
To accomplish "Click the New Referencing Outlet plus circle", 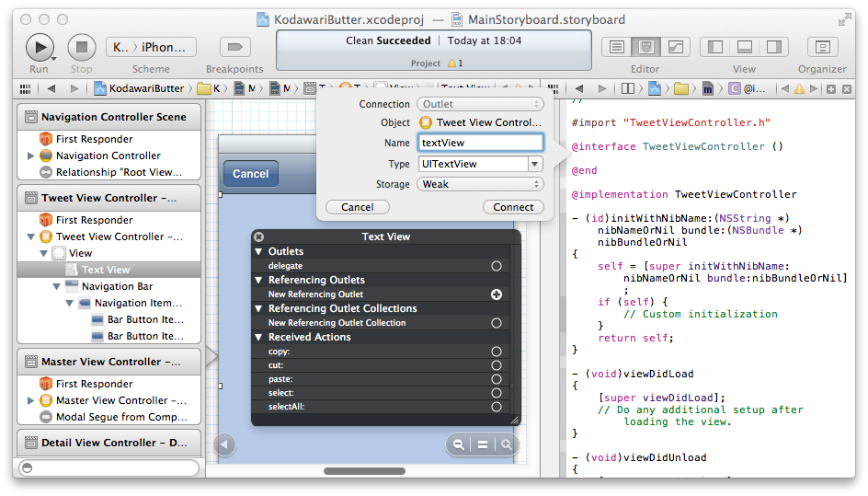I will click(496, 294).
